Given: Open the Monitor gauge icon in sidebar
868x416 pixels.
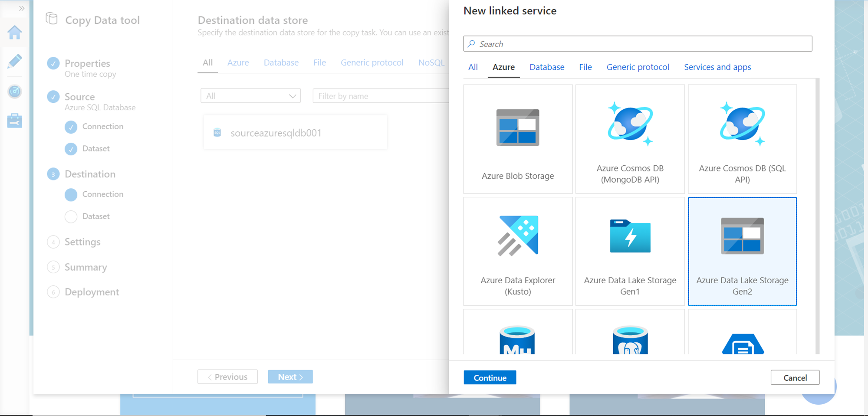Looking at the screenshot, I should point(15,91).
